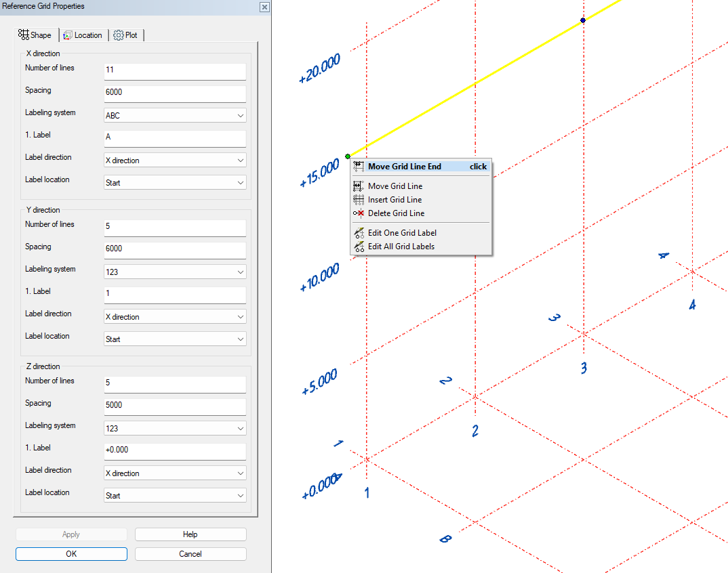Choose Insert Grid Line from context menu
The width and height of the screenshot is (728, 573).
point(395,200)
